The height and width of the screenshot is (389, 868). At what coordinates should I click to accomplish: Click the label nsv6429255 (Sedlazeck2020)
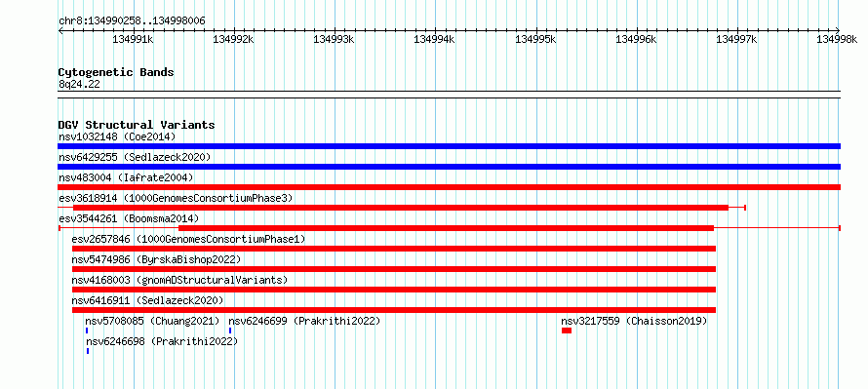click(x=135, y=157)
